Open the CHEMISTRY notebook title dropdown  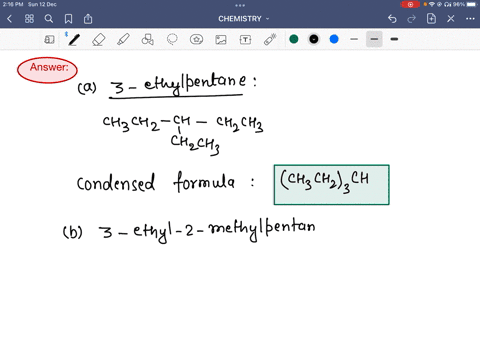point(244,19)
